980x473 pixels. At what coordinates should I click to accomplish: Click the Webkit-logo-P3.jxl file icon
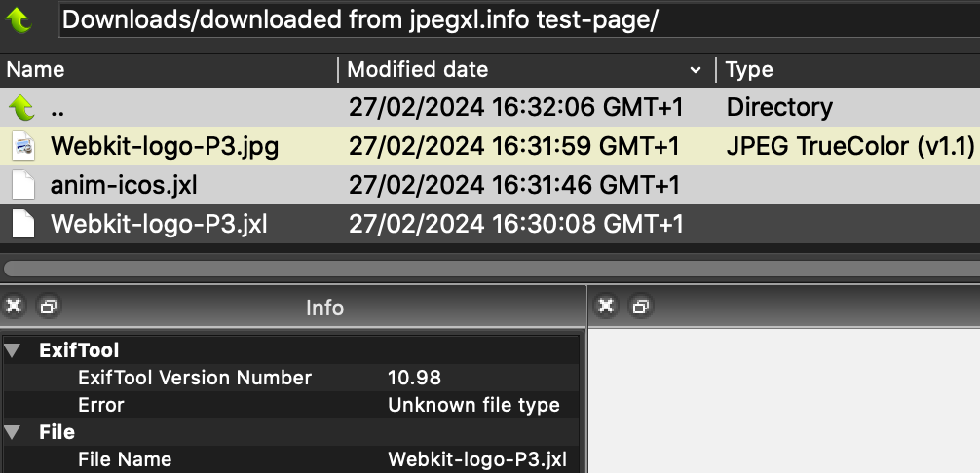pos(23,225)
